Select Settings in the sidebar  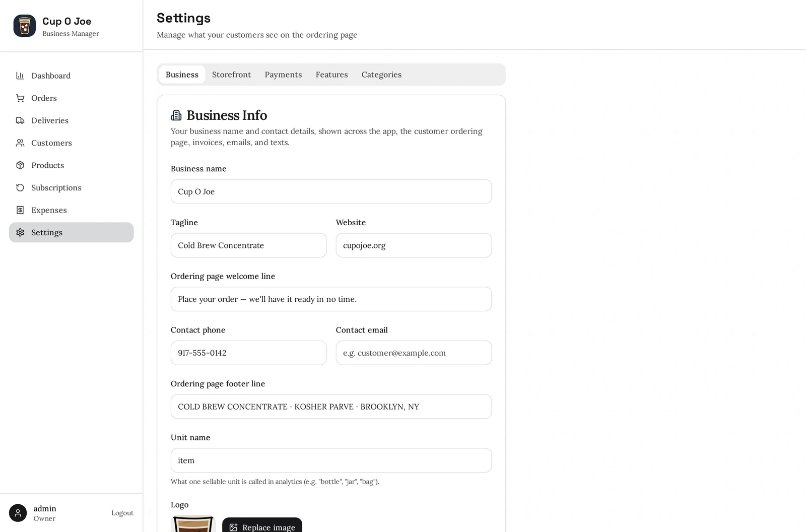72,233
